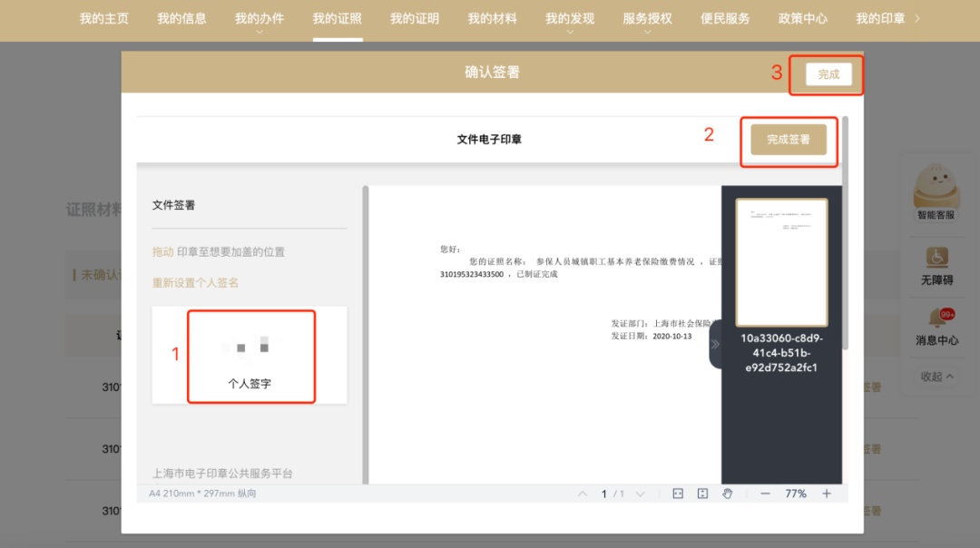Expand the 我的办件 dropdown menu
This screenshot has height=548, width=980.
(x=259, y=20)
